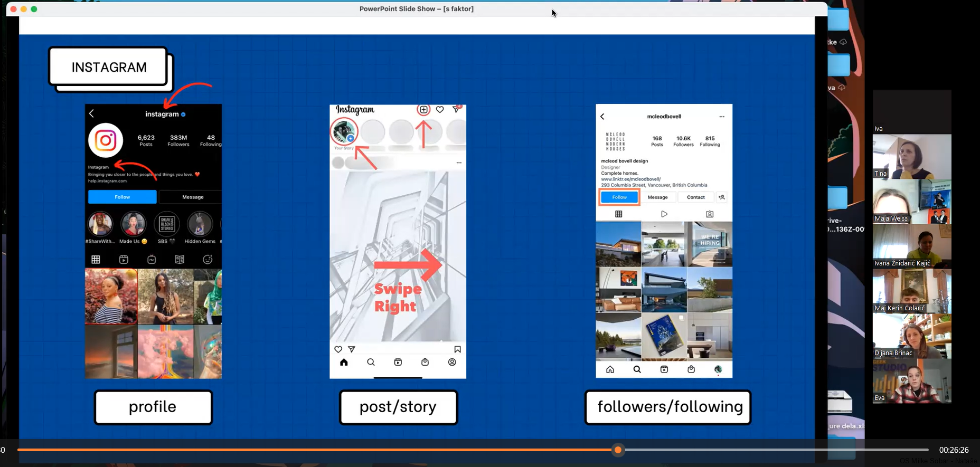This screenshot has height=467, width=980.
Task: Click the back arrow on instagram profile mockup
Action: (91, 113)
